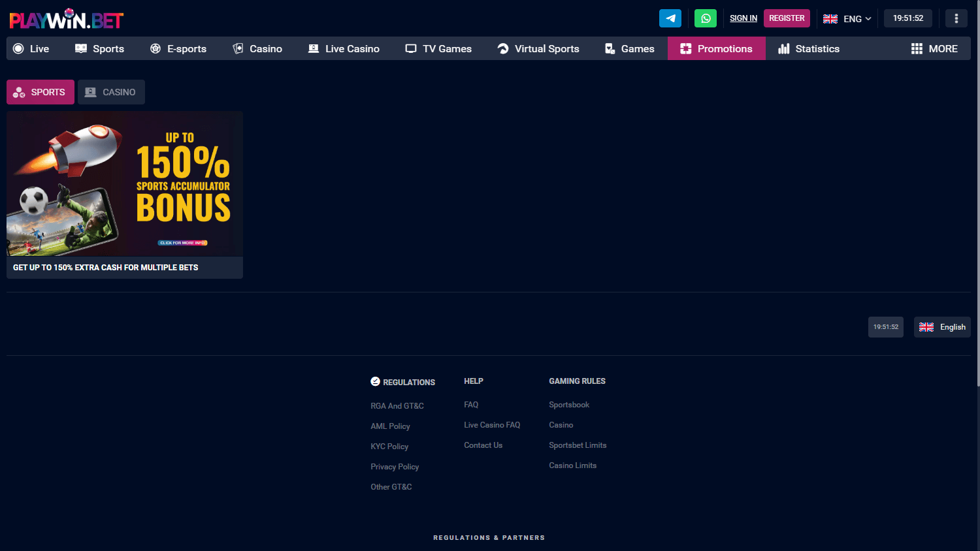Image resolution: width=980 pixels, height=551 pixels.
Task: Open the Statistics section
Action: point(808,48)
